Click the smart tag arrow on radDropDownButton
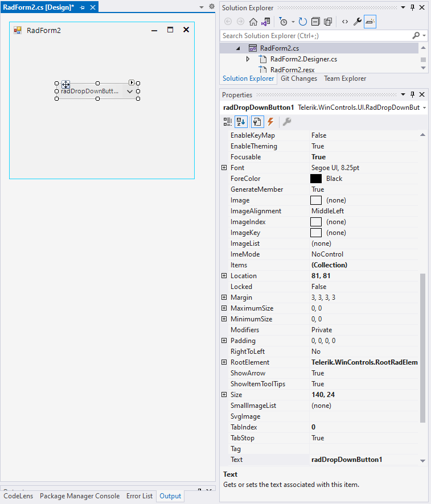This screenshot has height=504, width=431. click(132, 82)
